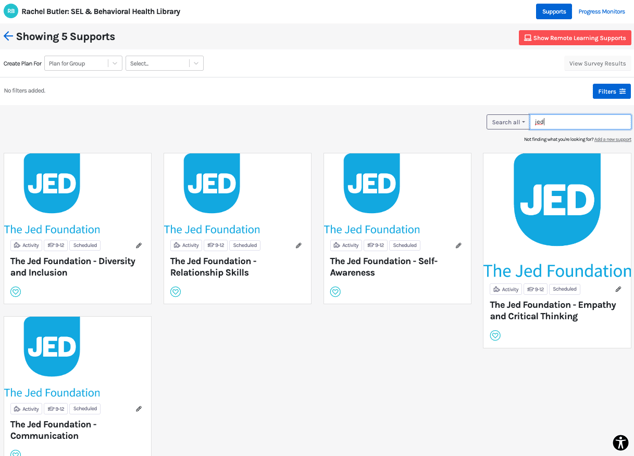Click Activity tag on Diversity and Inclusion card
This screenshot has width=634, height=456.
click(26, 245)
